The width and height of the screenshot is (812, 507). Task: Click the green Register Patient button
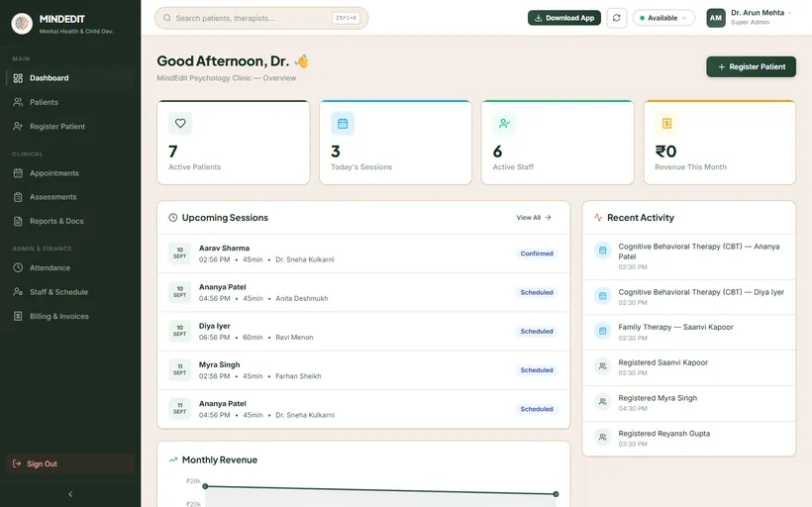[x=751, y=66]
